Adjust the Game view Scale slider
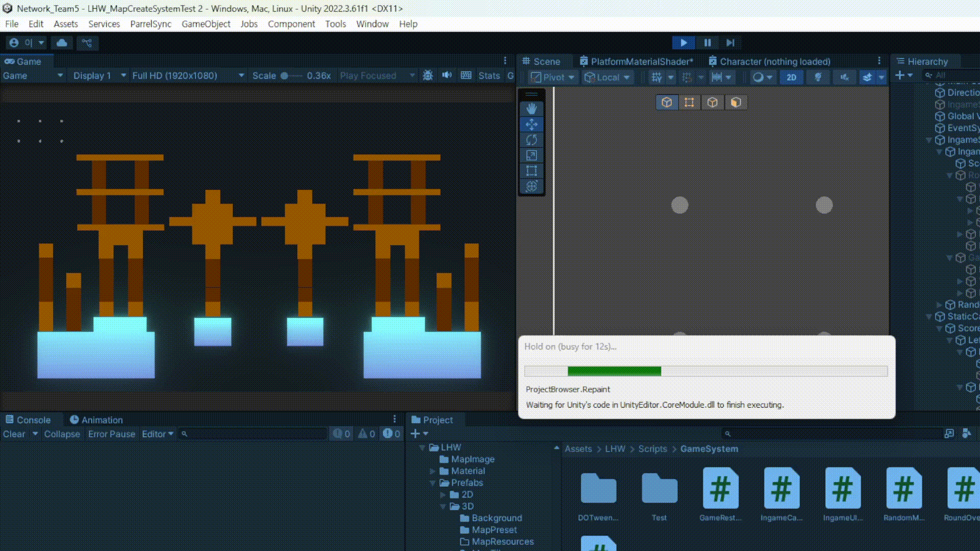Image resolution: width=980 pixels, height=551 pixels. (x=285, y=76)
